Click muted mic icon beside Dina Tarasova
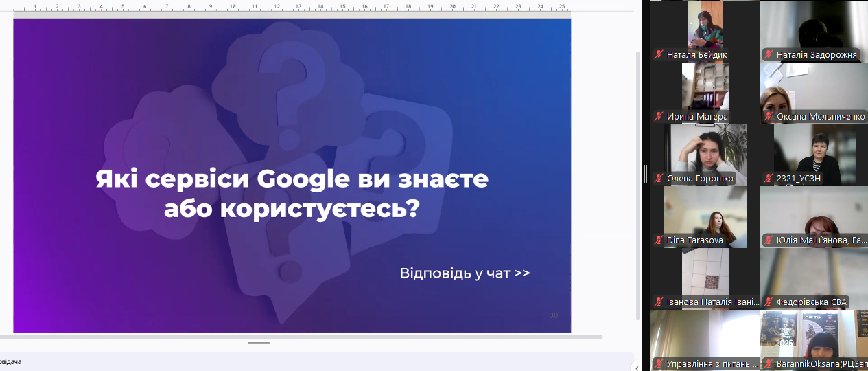Image resolution: width=868 pixels, height=371 pixels. [659, 240]
